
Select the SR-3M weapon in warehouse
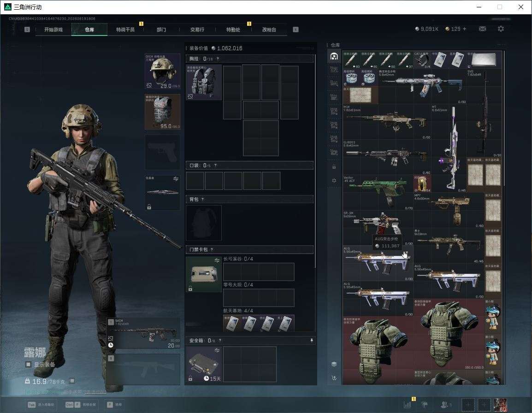(378, 228)
